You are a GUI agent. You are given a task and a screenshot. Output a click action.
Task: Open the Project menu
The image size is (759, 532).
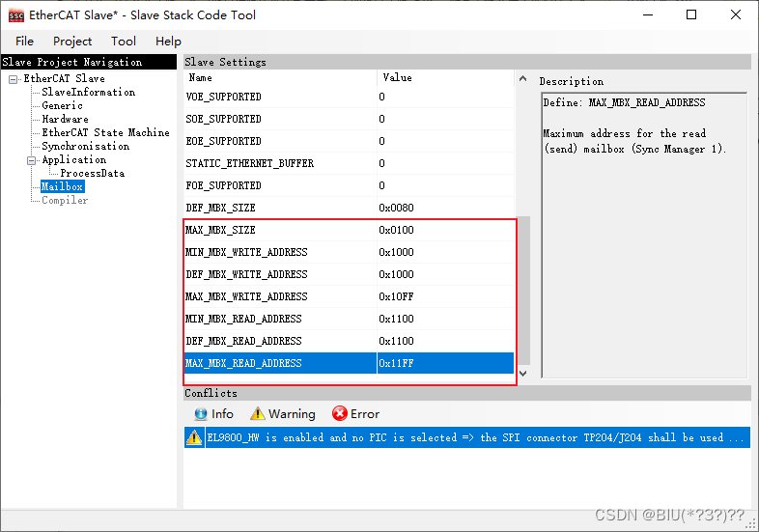72,42
